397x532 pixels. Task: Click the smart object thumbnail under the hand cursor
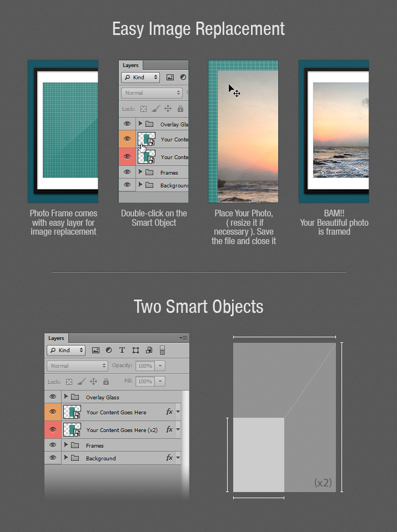tap(147, 140)
